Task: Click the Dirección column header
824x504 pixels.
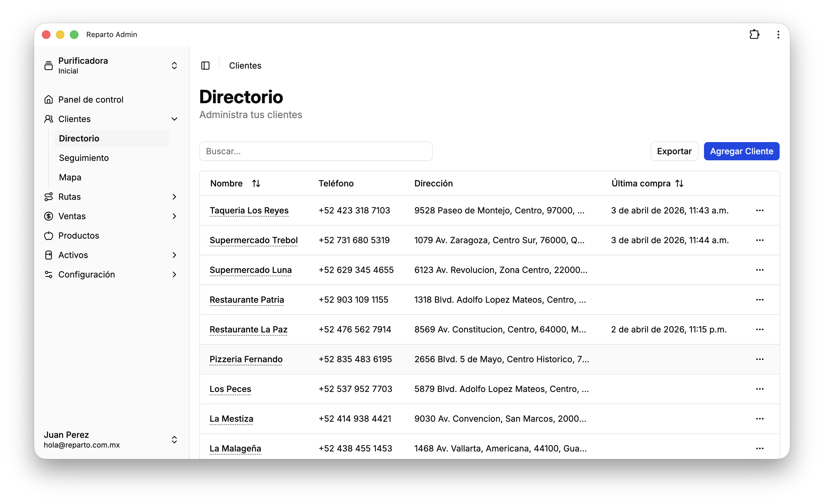Action: tap(433, 183)
